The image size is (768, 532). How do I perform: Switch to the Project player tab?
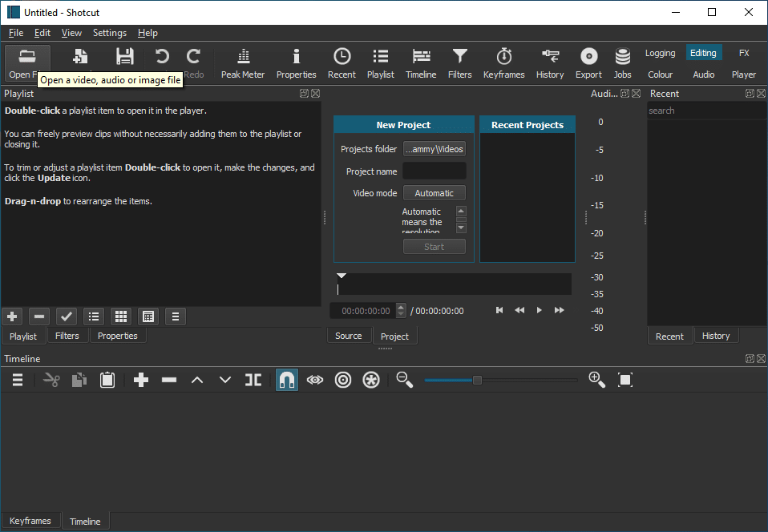coord(394,337)
